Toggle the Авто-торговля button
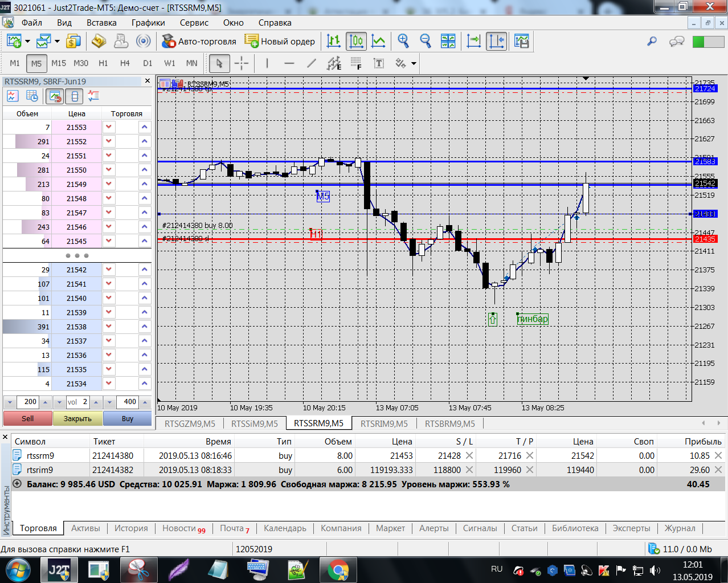The height and width of the screenshot is (583, 728). 199,41
